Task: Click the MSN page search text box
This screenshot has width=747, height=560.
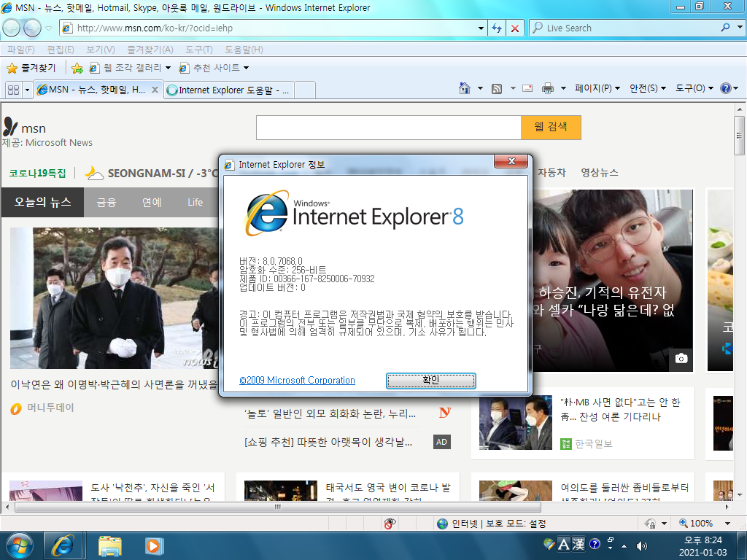Action: pos(388,127)
